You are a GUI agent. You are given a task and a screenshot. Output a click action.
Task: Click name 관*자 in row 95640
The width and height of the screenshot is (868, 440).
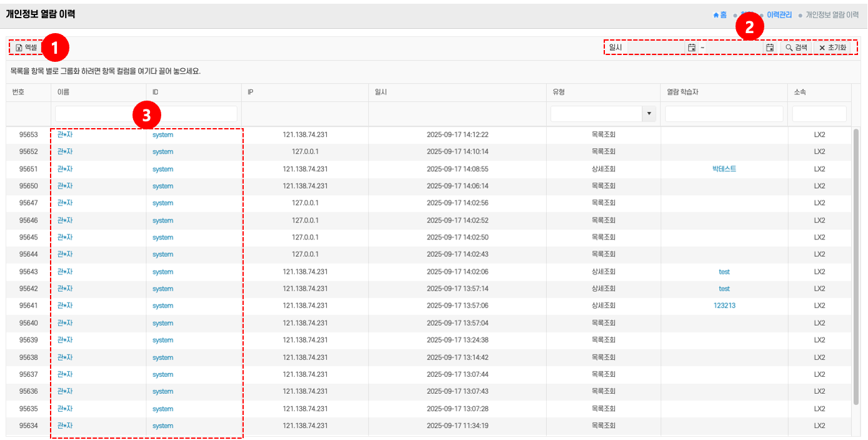tap(65, 323)
